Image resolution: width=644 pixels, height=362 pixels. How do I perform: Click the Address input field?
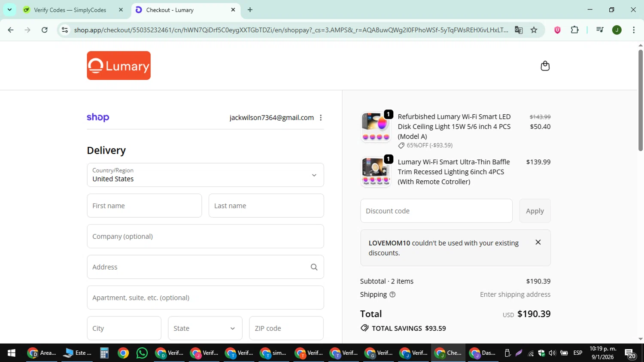pos(205,267)
